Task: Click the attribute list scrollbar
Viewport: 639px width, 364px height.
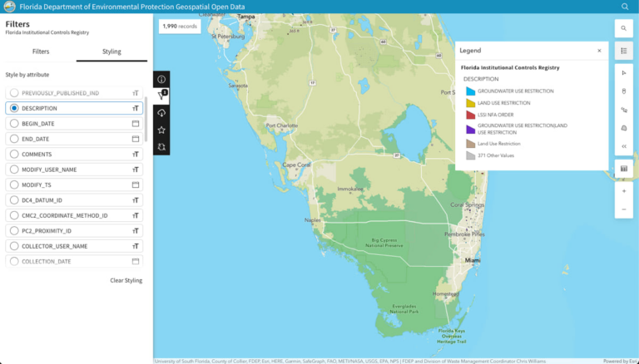Action: point(146,119)
